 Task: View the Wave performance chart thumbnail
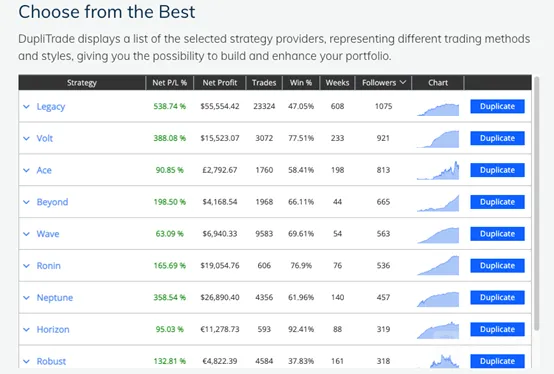click(x=438, y=235)
